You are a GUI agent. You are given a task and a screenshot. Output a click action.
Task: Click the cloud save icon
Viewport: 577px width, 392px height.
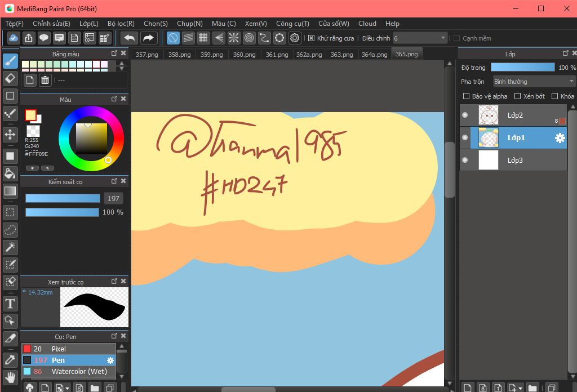(14, 38)
